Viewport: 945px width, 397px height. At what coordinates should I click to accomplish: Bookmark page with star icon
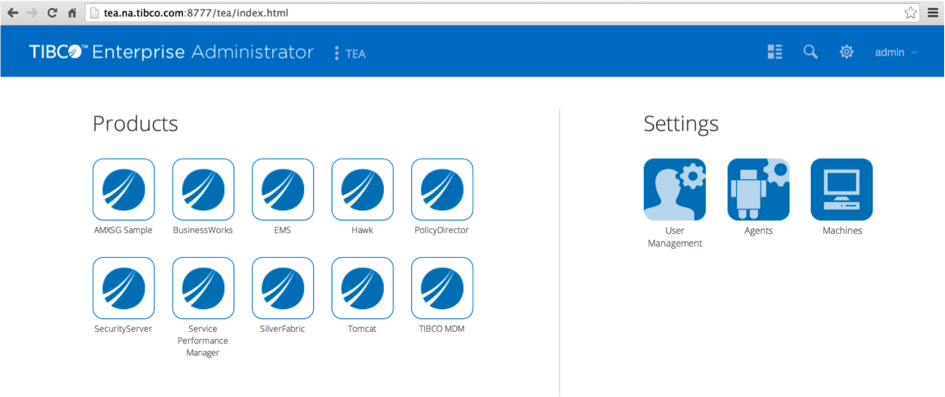(x=910, y=12)
